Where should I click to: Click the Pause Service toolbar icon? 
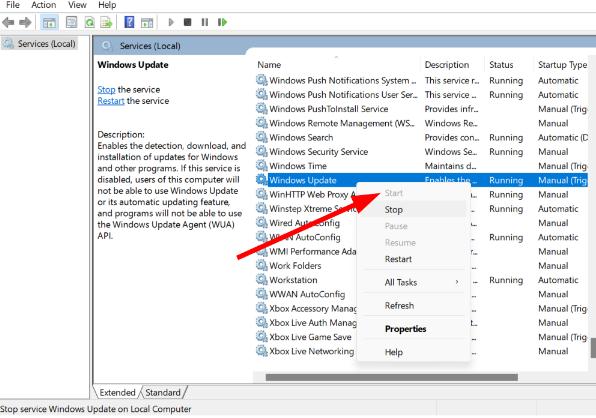204,22
